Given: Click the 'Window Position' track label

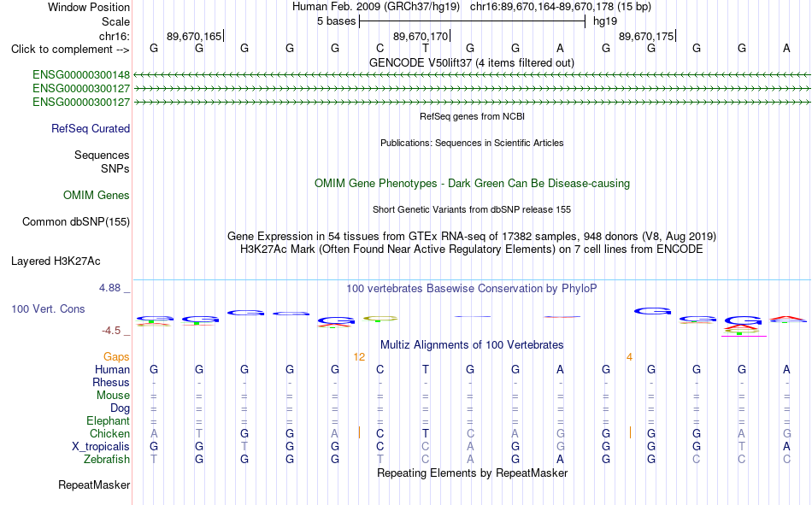Looking at the screenshot, I should 89,7.
